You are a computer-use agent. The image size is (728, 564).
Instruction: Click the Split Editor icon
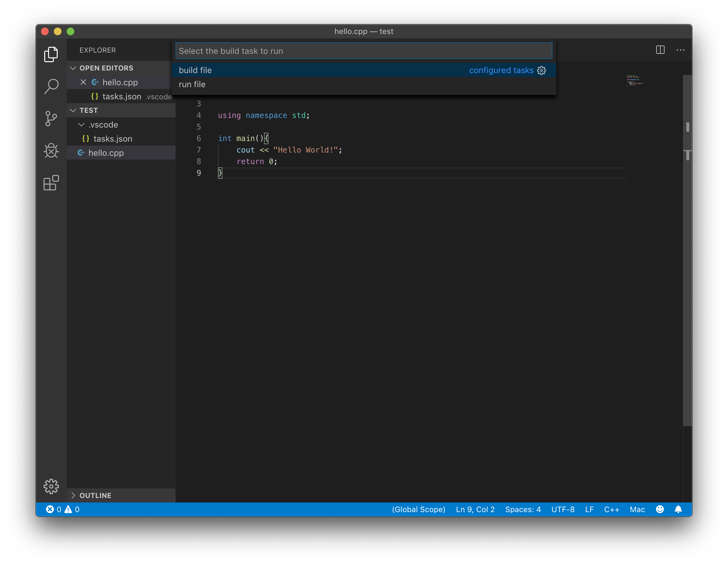pos(660,50)
